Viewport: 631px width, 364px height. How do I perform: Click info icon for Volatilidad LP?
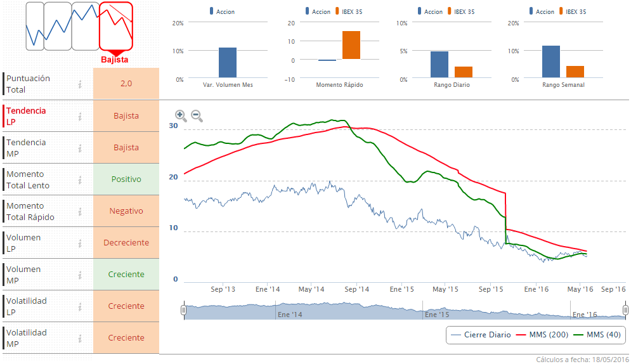[80, 306]
